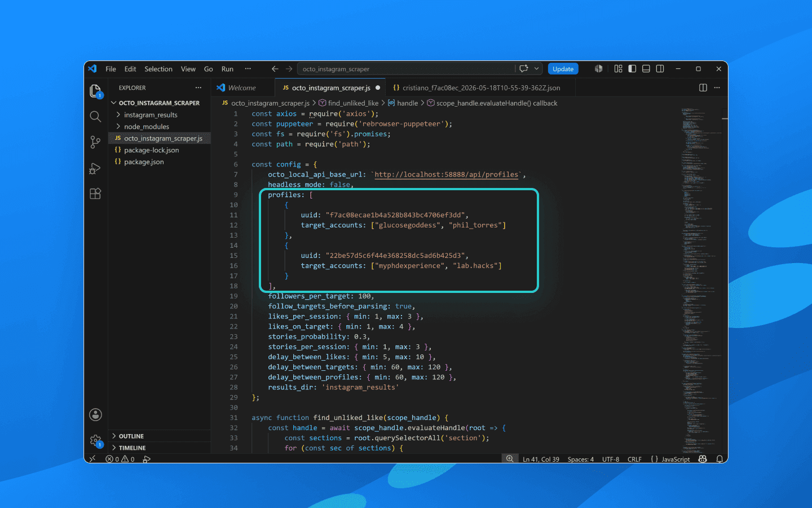This screenshot has width=812, height=508.
Task: Open the Selection menu
Action: [158, 69]
